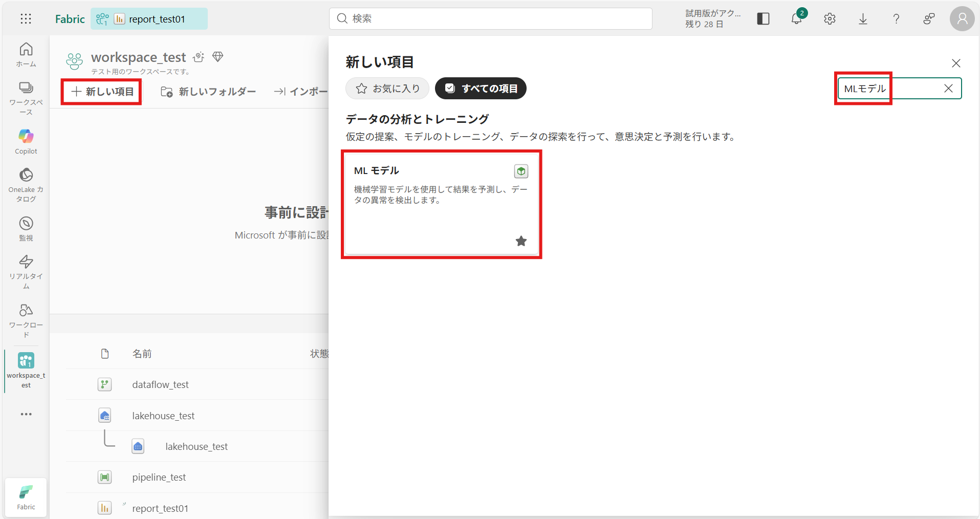The height and width of the screenshot is (519, 980).
Task: Open the Real-Time hub in the sidebar
Action: point(26,271)
